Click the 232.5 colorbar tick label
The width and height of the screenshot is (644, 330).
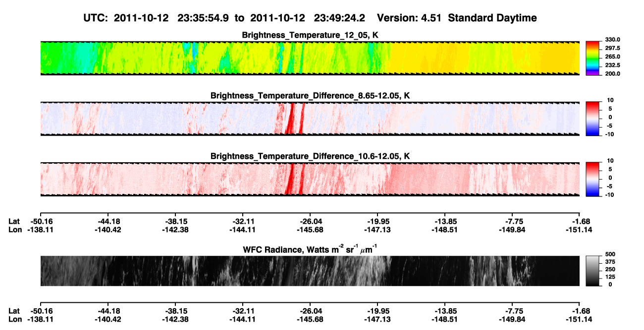(612, 65)
